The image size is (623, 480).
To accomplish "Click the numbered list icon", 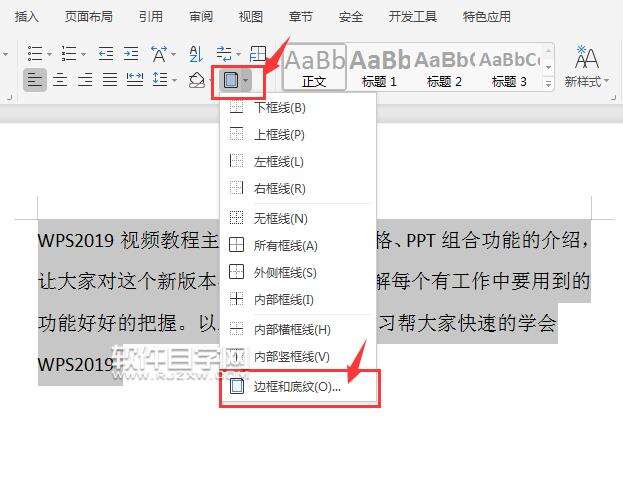I will (69, 53).
